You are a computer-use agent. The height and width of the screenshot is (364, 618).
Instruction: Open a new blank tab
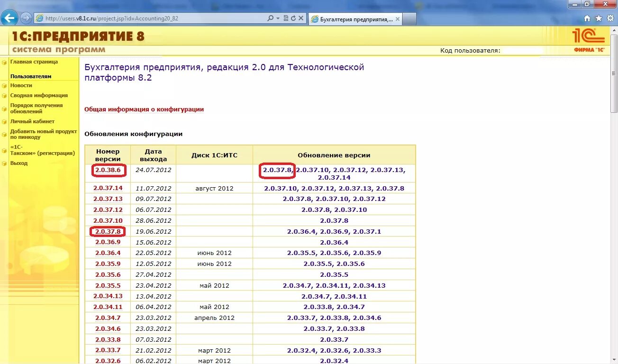pyautogui.click(x=409, y=19)
